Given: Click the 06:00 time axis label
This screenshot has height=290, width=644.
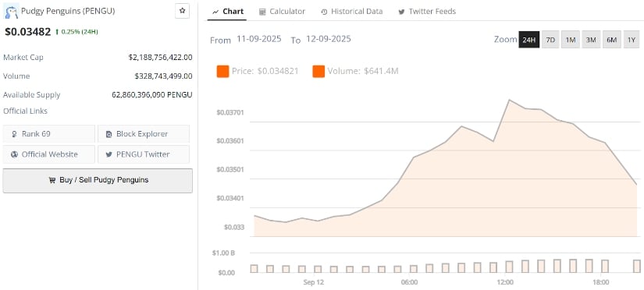Looking at the screenshot, I should click(410, 282).
